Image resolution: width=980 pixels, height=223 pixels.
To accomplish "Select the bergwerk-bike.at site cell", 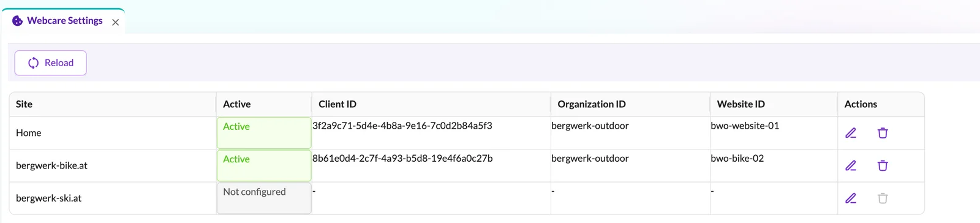I will (113, 165).
